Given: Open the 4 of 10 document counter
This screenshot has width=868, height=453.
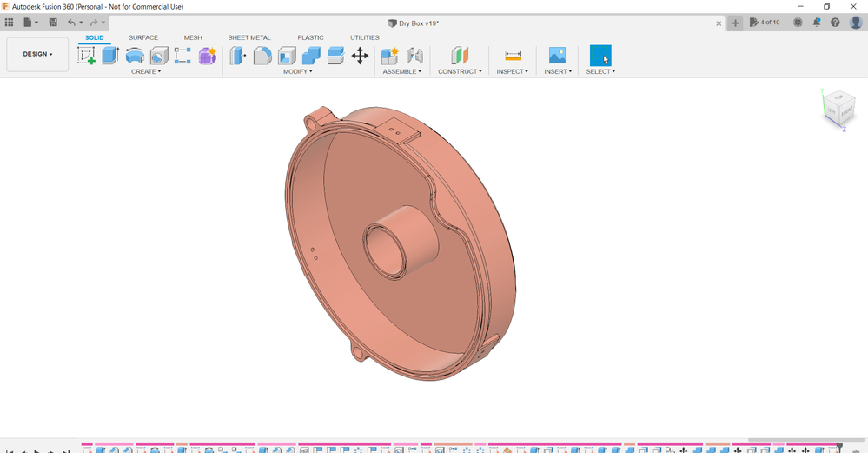Looking at the screenshot, I should tap(765, 23).
